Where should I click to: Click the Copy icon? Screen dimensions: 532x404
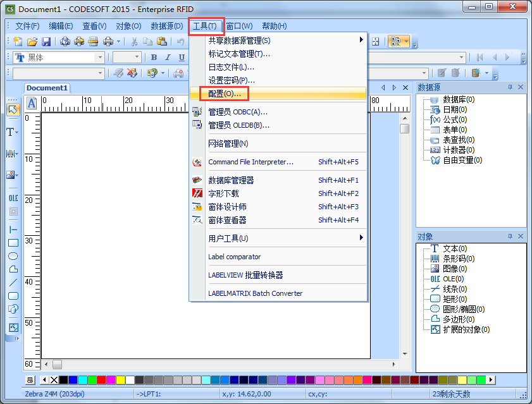pos(147,42)
